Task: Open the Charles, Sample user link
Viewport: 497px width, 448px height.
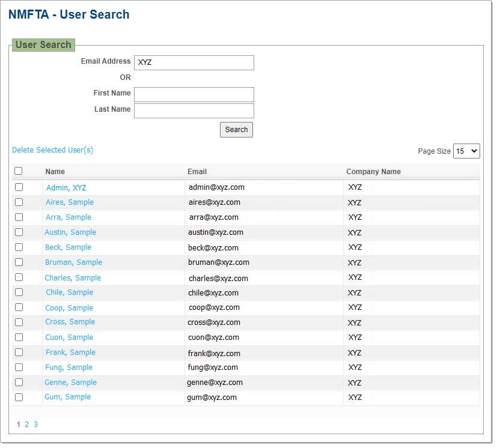Action: click(73, 278)
